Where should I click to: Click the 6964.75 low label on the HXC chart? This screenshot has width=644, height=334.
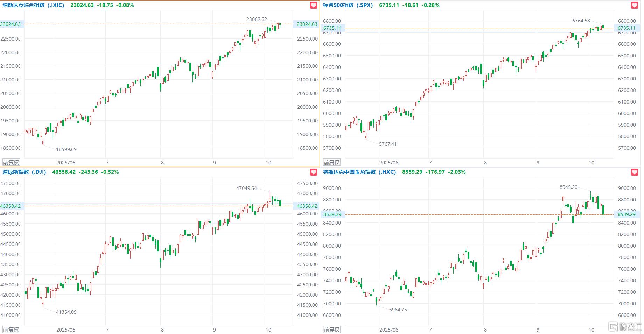pyautogui.click(x=398, y=310)
